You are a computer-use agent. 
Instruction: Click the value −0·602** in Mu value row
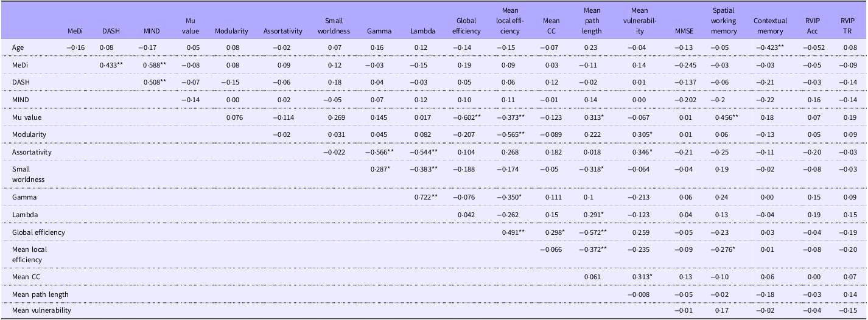pyautogui.click(x=467, y=116)
